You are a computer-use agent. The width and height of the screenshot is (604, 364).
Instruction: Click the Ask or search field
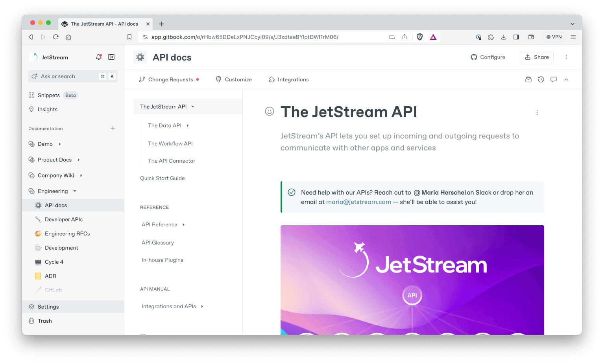pos(73,76)
